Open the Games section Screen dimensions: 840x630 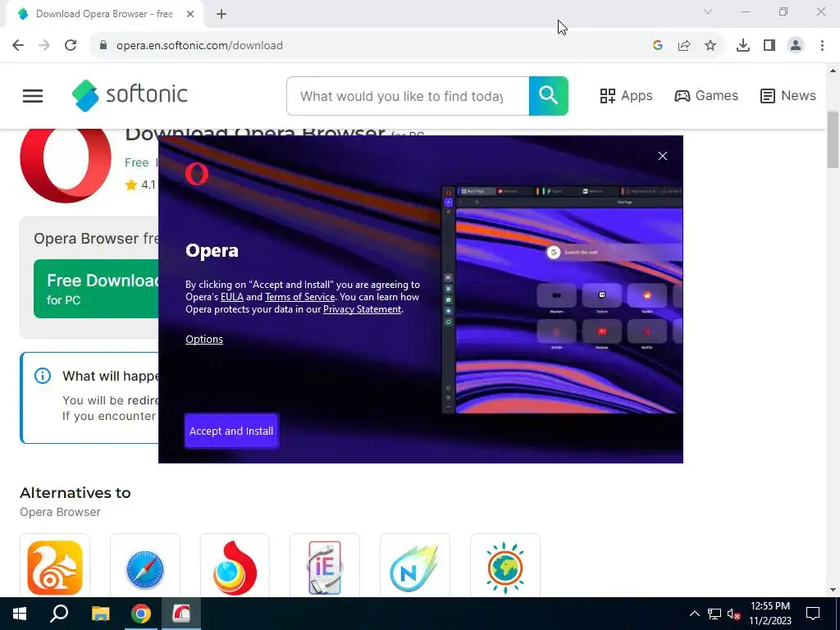coord(706,96)
